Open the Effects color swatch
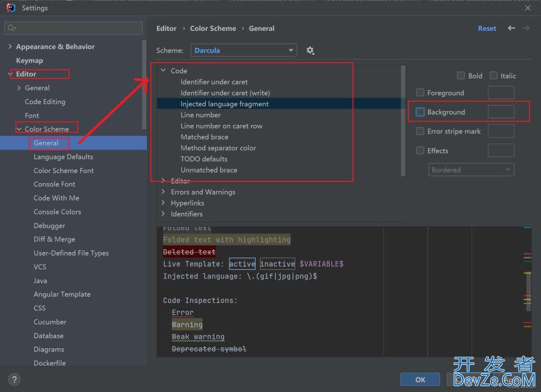 click(501, 150)
